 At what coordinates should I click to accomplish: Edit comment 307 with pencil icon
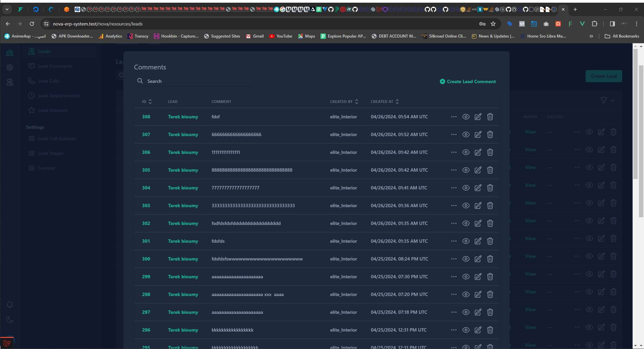pos(478,134)
